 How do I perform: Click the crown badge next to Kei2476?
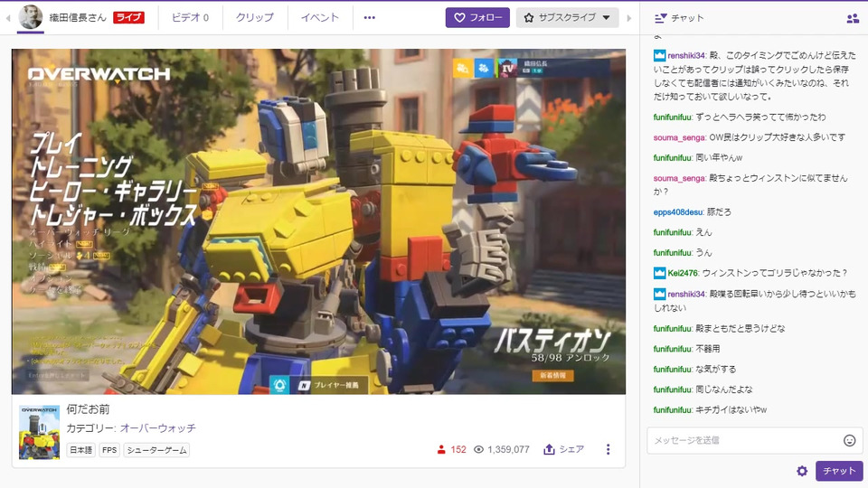click(x=659, y=273)
